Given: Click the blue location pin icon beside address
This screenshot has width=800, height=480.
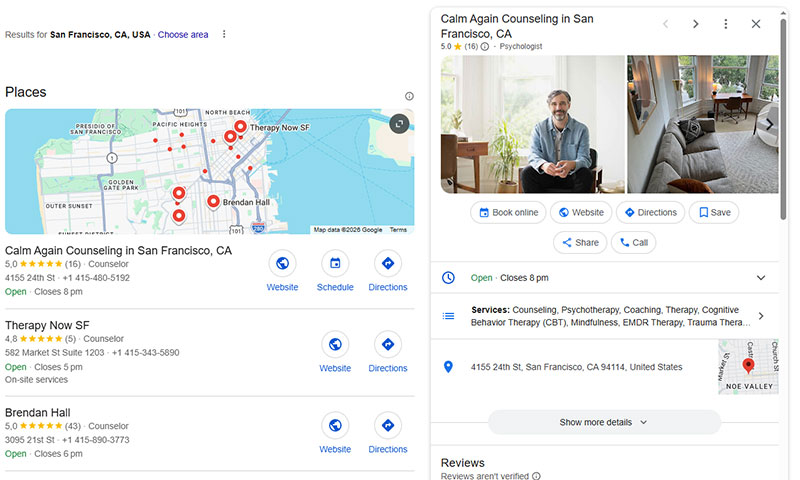Looking at the screenshot, I should 448,367.
